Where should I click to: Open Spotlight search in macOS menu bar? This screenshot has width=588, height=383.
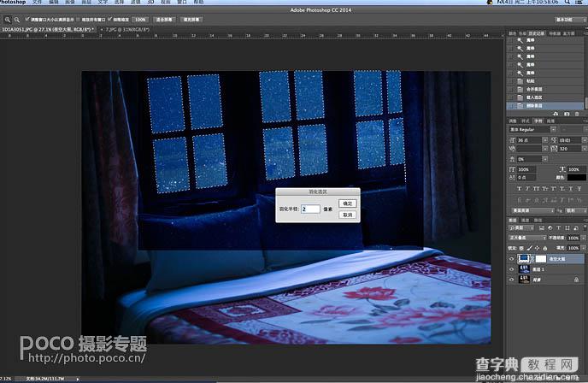tap(567, 3)
